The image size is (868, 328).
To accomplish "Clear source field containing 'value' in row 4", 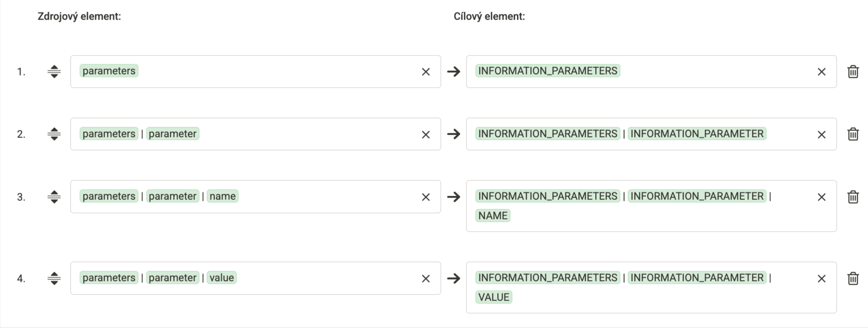I will click(426, 279).
